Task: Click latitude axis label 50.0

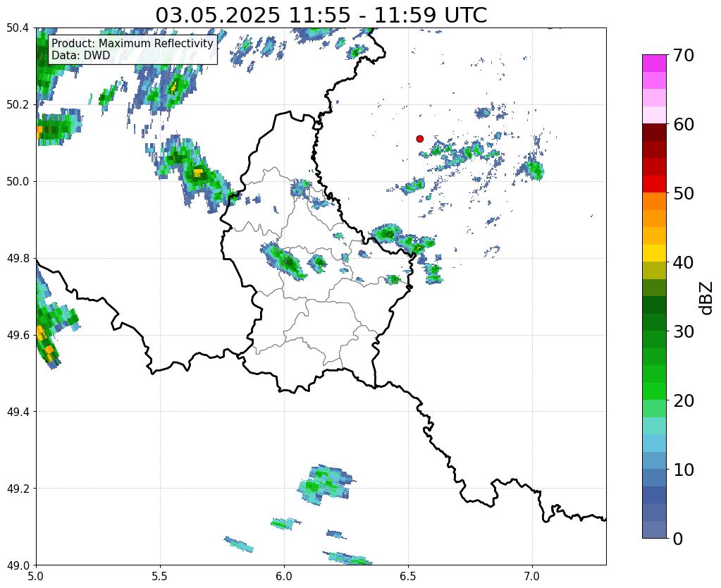Action: 18,182
